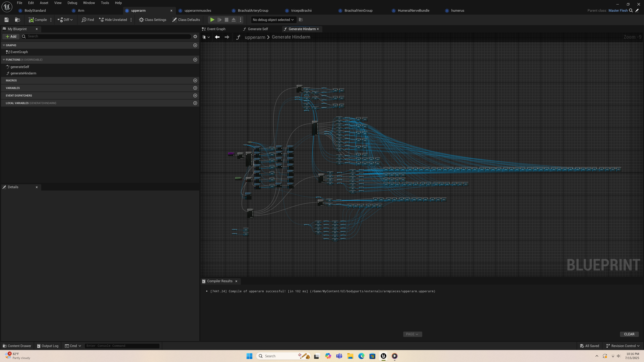The width and height of the screenshot is (644, 362).
Task: Navigate forward in graph history
Action: pos(227,37)
